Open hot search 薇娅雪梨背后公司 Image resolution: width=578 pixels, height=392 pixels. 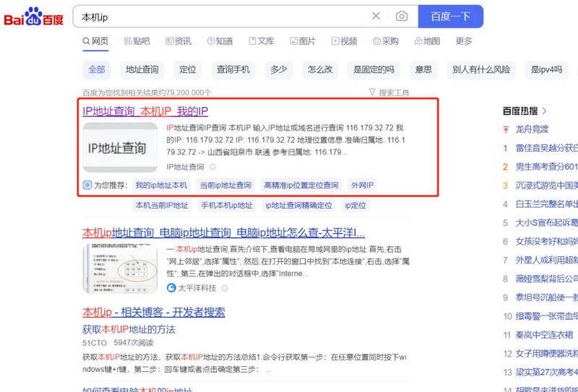point(547,279)
